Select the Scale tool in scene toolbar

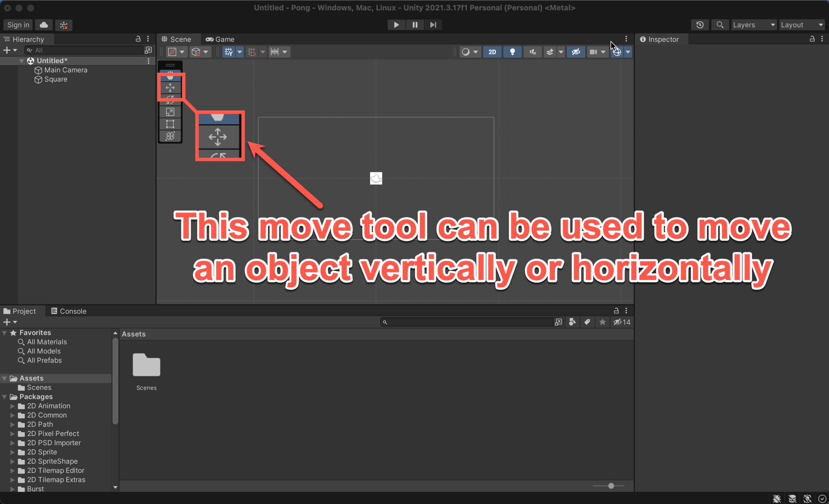[x=170, y=112]
